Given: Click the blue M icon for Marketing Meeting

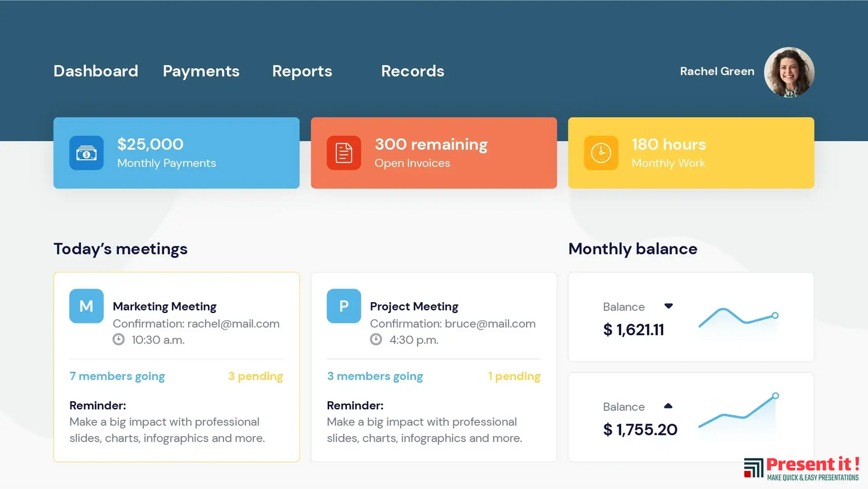Looking at the screenshot, I should 86,306.
